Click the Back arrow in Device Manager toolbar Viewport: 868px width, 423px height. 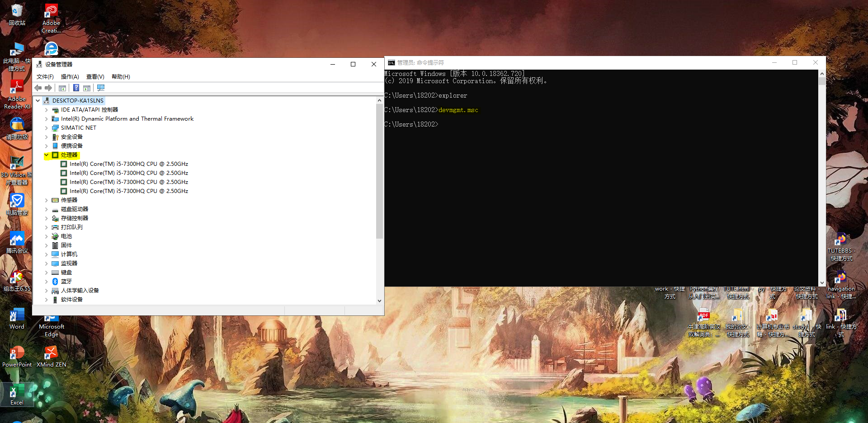tap(38, 88)
